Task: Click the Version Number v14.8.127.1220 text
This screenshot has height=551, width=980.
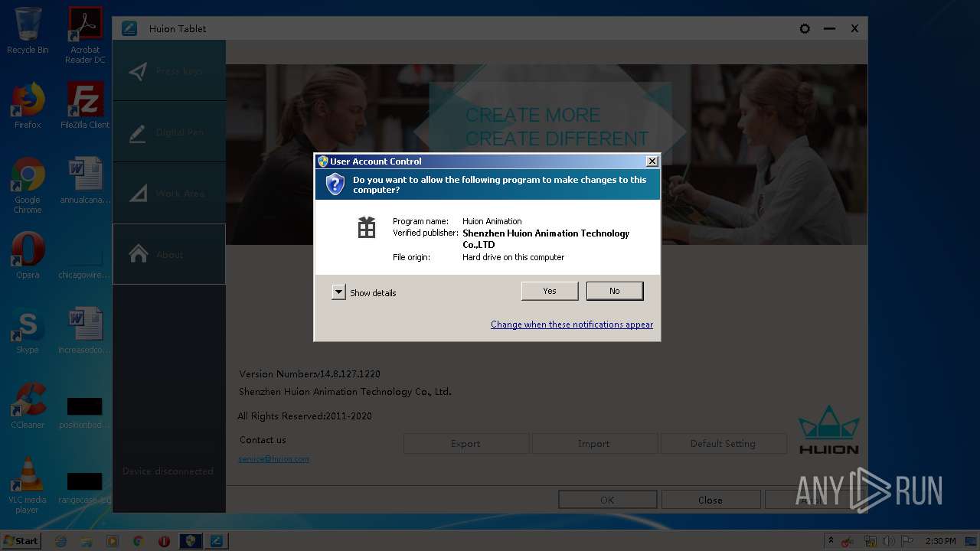Action: click(309, 374)
